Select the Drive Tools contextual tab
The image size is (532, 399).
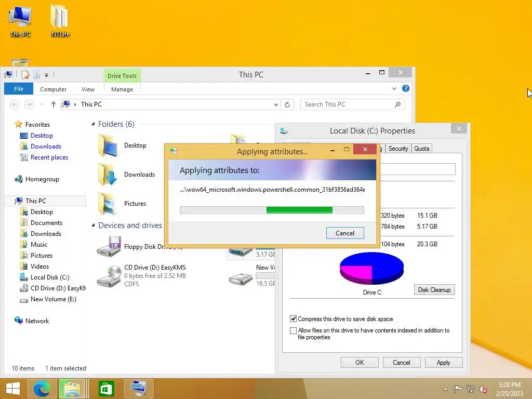(x=122, y=76)
